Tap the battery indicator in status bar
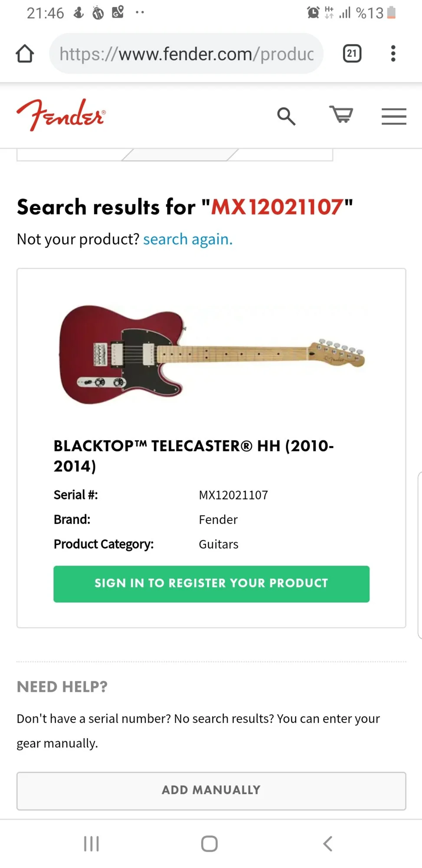The height and width of the screenshot is (868, 422). coord(391,13)
